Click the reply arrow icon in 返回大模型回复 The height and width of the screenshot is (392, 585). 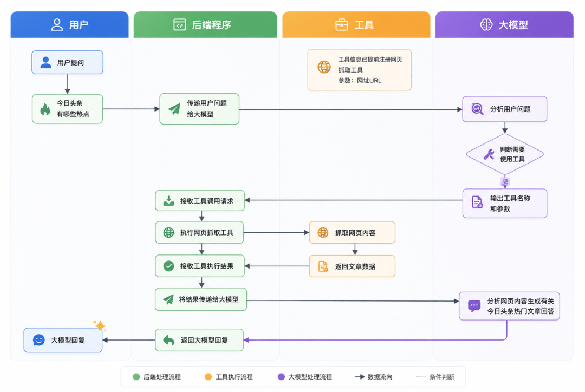(168, 340)
